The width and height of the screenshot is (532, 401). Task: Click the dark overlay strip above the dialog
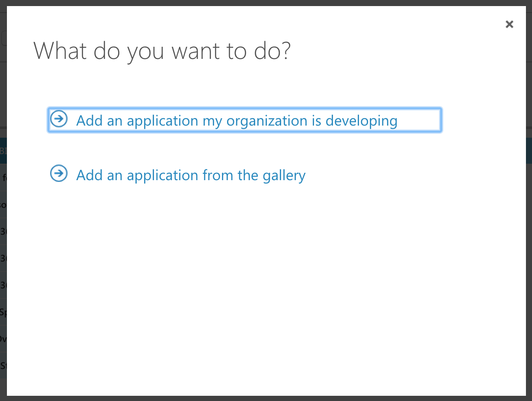pyautogui.click(x=266, y=3)
